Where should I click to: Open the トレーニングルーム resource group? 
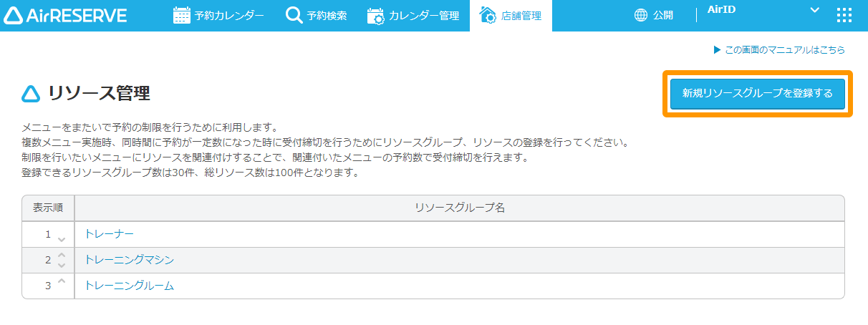[130, 286]
